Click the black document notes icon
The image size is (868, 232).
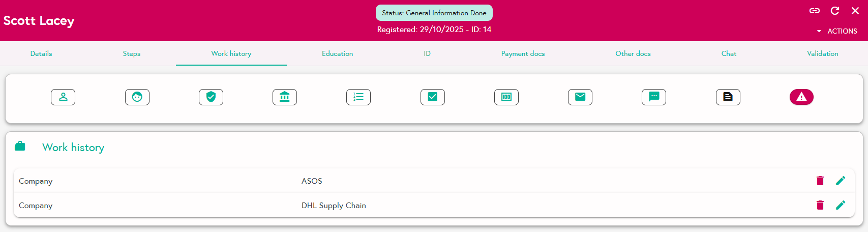pos(728,97)
